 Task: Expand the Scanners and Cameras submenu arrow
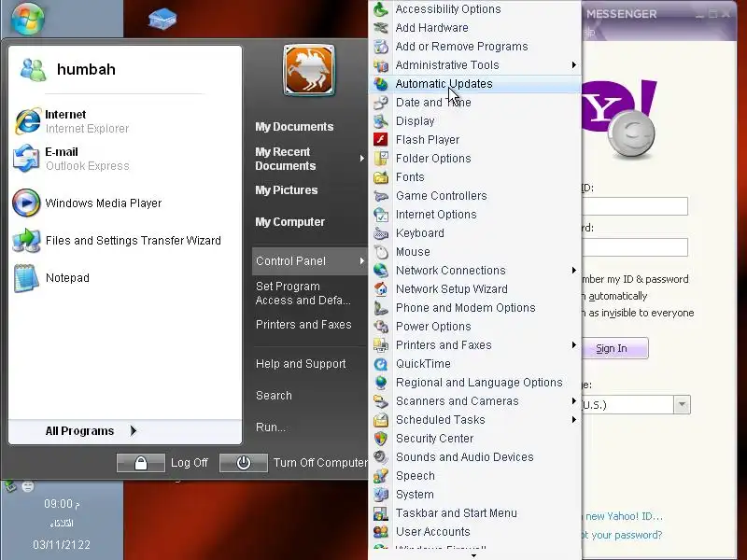coord(574,401)
